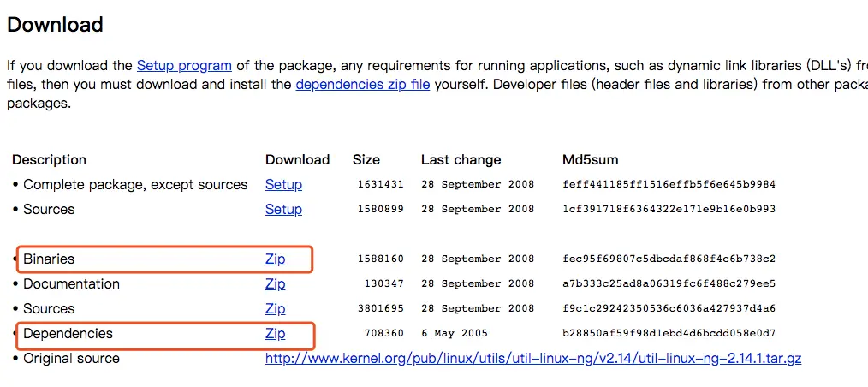The width and height of the screenshot is (868, 387).
Task: Open the dependencies zip file link
Action: click(x=363, y=84)
